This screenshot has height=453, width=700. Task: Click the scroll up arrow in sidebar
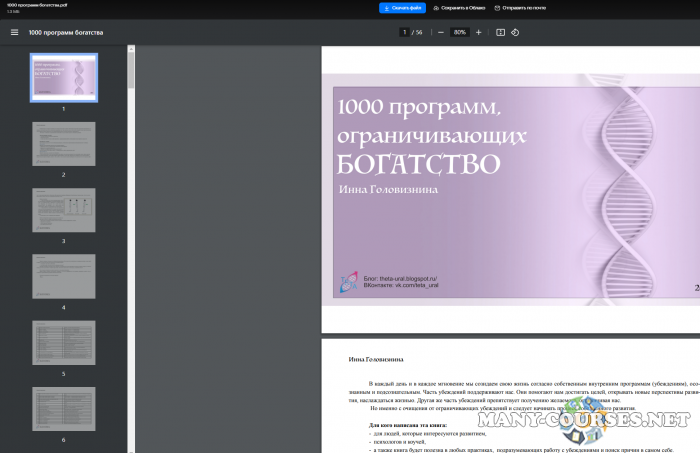(x=131, y=50)
